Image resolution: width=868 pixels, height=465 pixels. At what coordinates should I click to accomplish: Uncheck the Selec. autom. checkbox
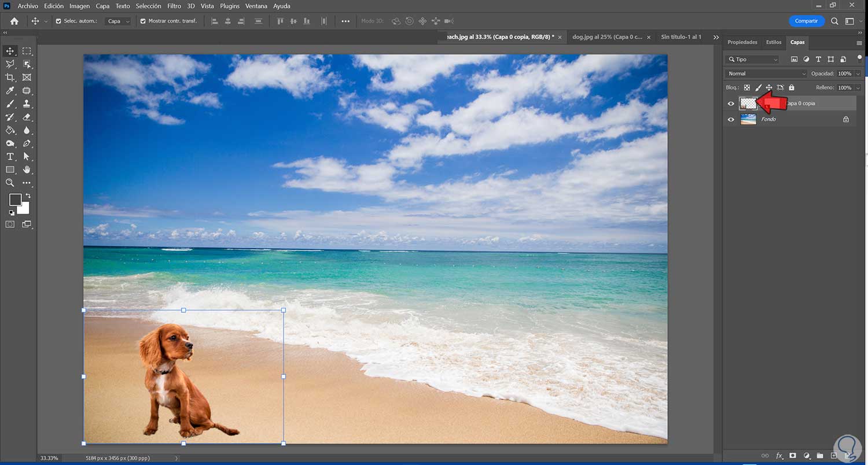[x=58, y=21]
